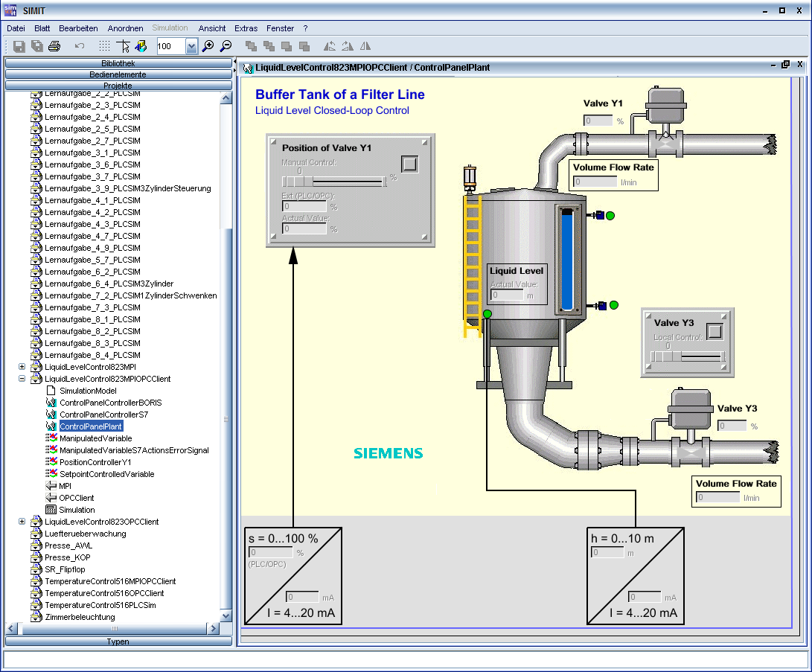Select ManipulatedVariableS7ActionsErrorSignal tree item

134,450
